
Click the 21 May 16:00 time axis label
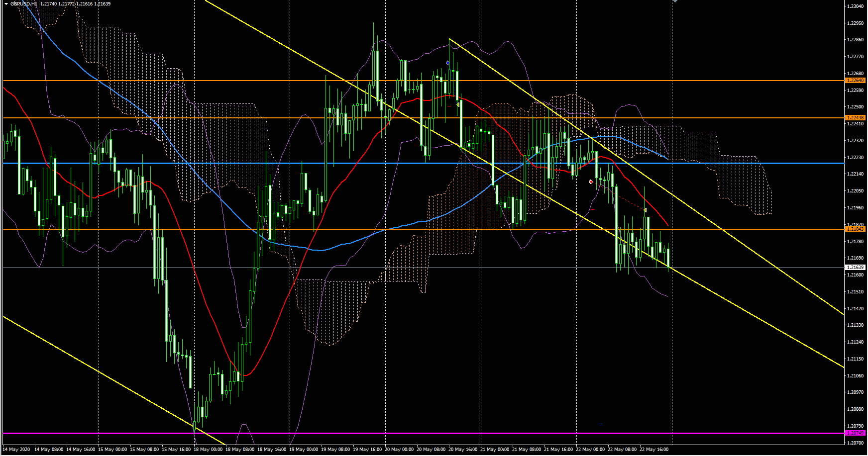coord(558,450)
